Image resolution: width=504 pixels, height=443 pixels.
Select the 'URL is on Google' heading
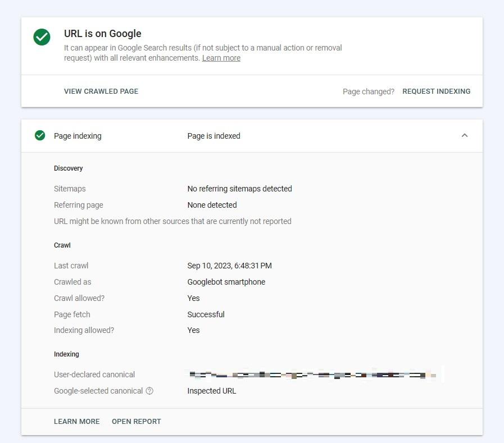102,34
